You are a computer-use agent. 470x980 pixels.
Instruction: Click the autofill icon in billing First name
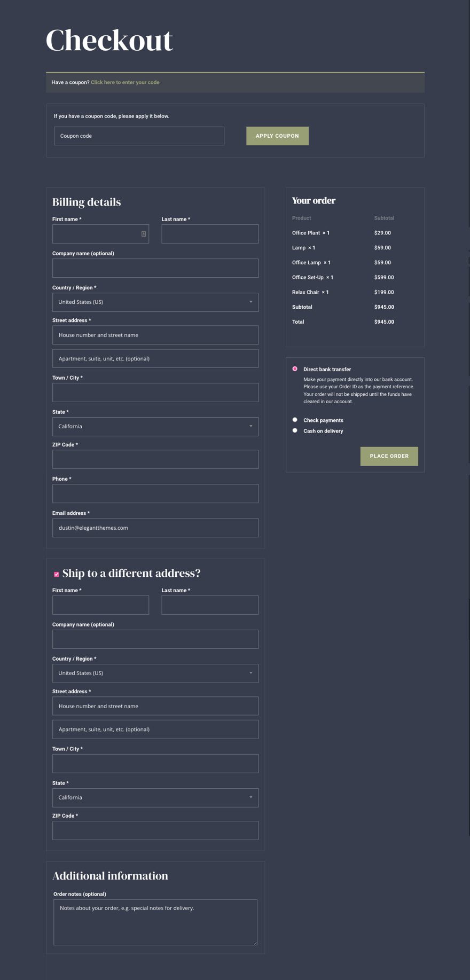[x=144, y=234]
